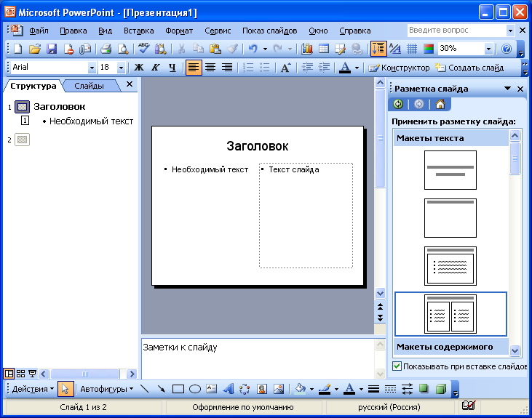Open the Автофигуры menu
The height and width of the screenshot is (418, 532).
[106, 389]
